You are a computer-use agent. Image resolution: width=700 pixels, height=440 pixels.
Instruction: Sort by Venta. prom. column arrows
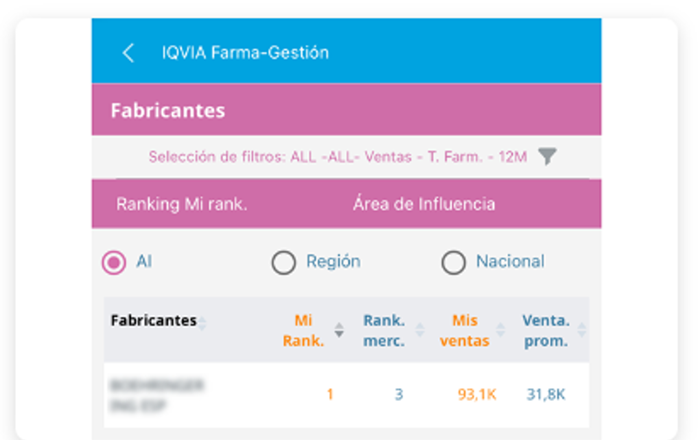tap(582, 330)
